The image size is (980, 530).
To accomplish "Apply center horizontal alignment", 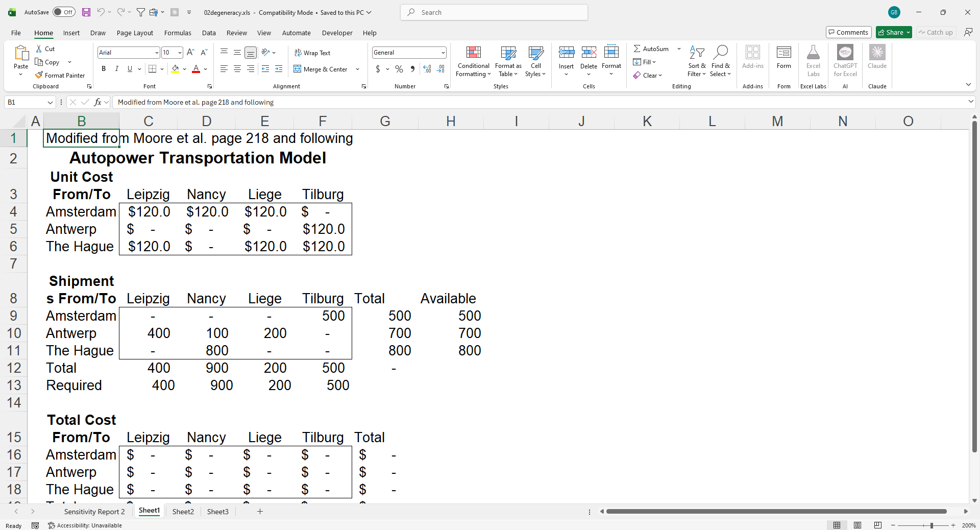I will (x=237, y=69).
